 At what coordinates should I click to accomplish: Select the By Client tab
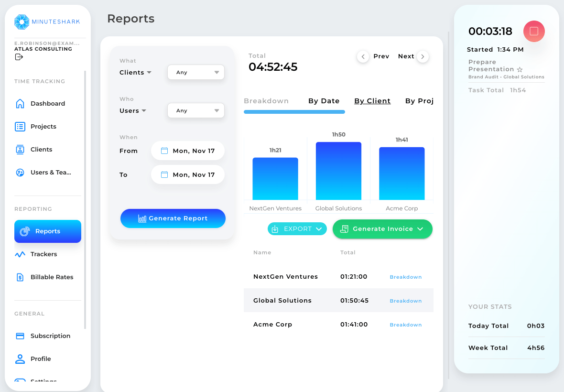point(372,101)
